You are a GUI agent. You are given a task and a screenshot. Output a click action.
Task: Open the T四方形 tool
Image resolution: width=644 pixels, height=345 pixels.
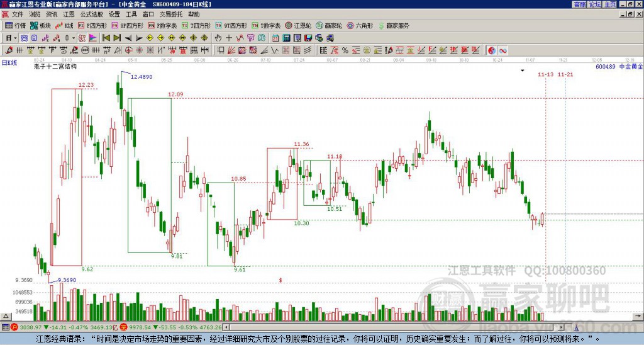coord(196,25)
